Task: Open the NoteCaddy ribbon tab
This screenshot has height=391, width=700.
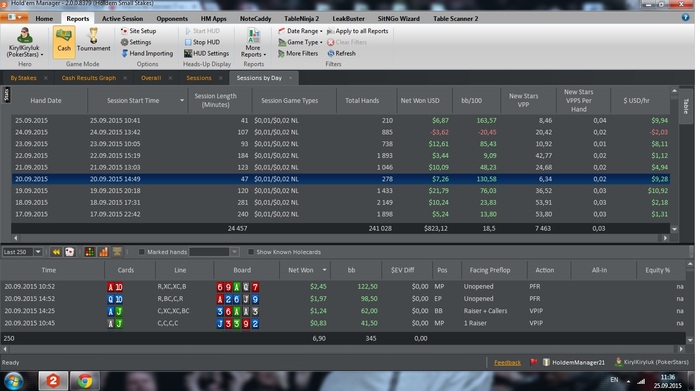Action: (x=255, y=18)
